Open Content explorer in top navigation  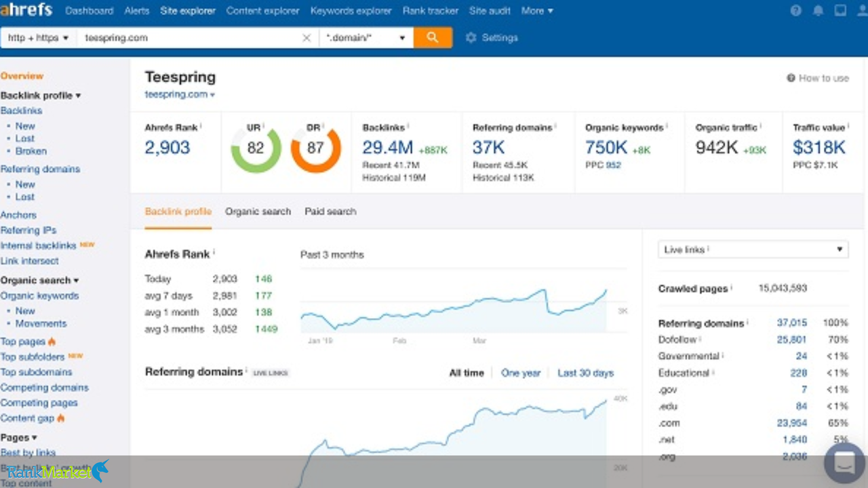[263, 11]
